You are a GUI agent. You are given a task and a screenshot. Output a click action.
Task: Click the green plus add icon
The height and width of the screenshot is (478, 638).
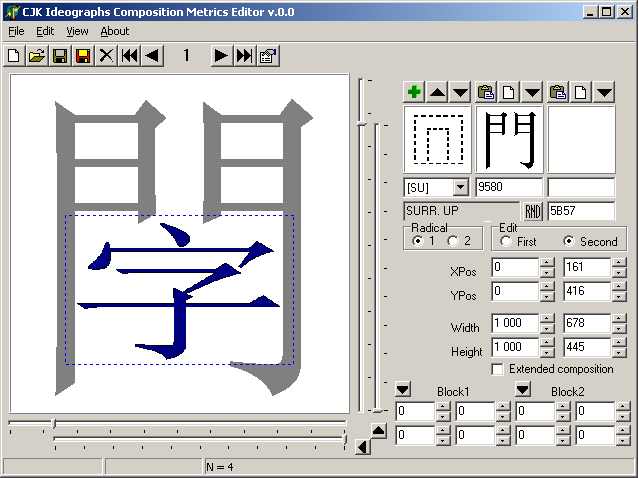point(414,92)
